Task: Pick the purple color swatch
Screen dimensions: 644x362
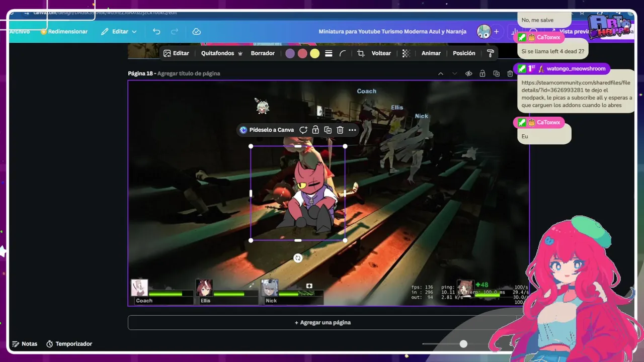Action: [290, 53]
